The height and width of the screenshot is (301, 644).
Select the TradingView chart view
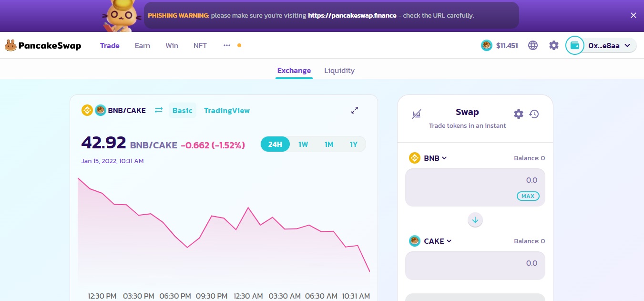pyautogui.click(x=227, y=110)
